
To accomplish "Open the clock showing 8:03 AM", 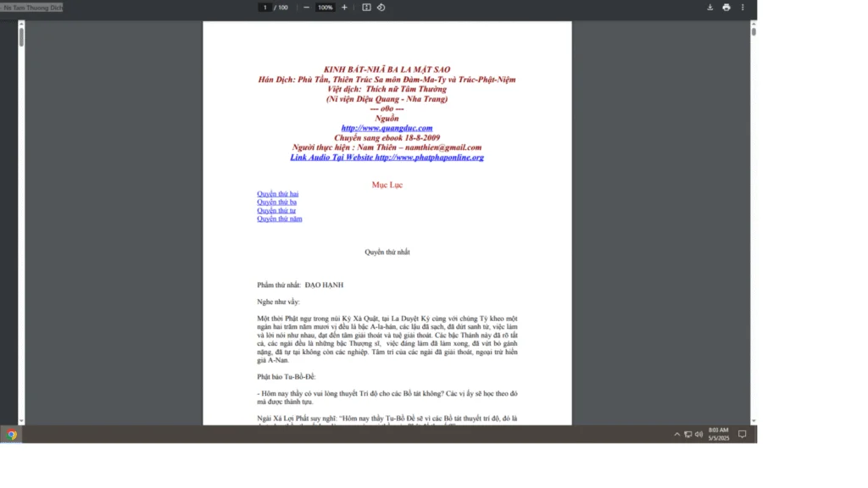I will pyautogui.click(x=719, y=434).
